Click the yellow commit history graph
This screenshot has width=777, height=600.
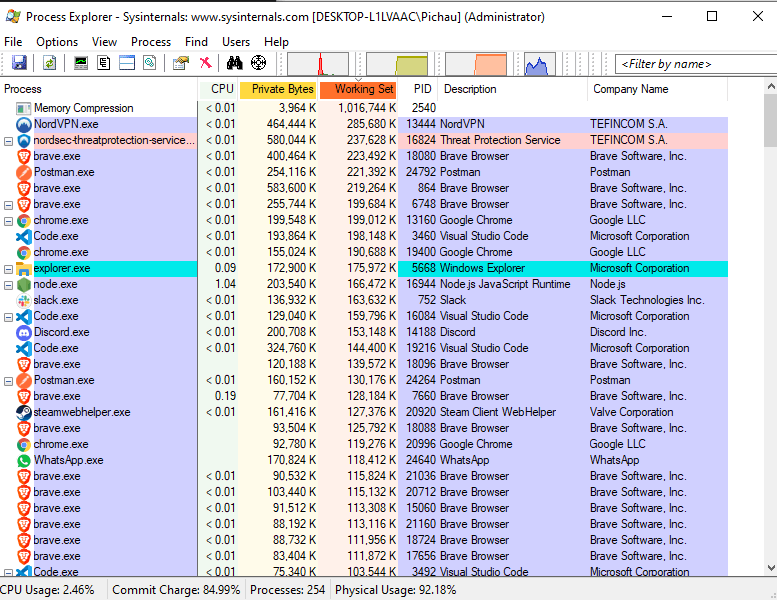397,64
